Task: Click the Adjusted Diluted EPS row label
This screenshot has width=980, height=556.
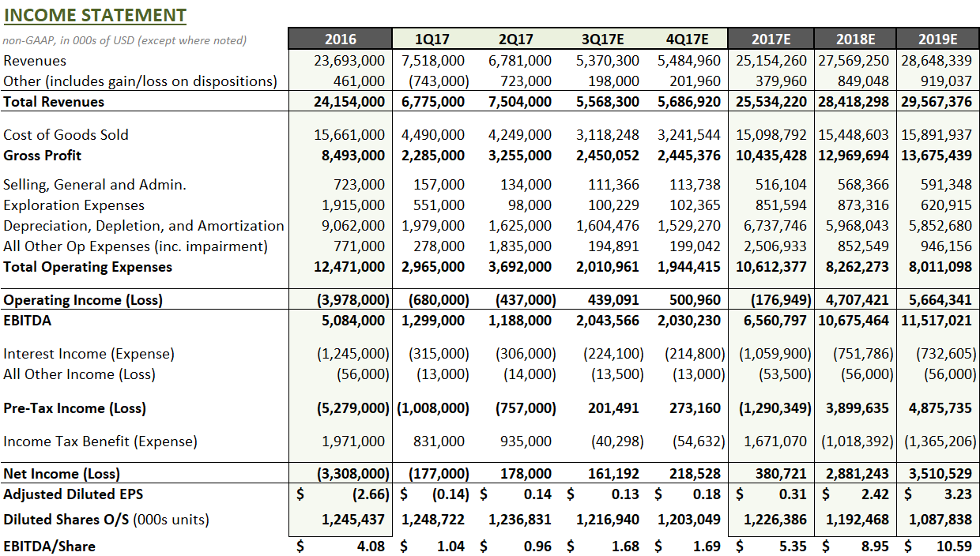Action: (x=71, y=494)
